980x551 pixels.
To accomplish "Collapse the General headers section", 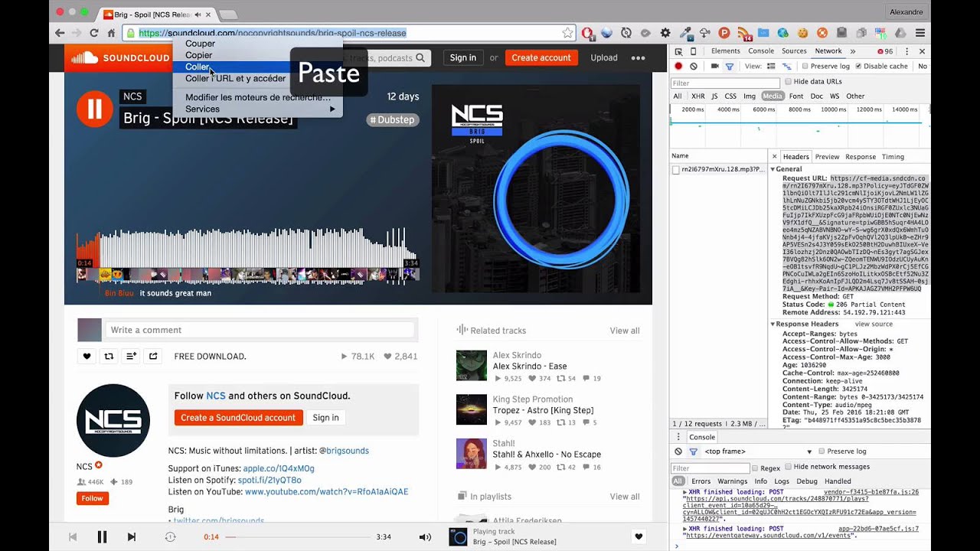I will (773, 169).
